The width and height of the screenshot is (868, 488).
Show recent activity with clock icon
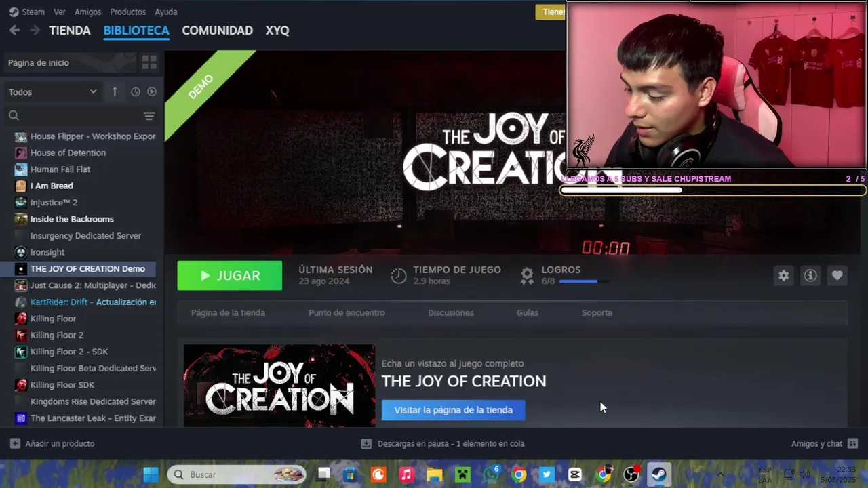(135, 91)
